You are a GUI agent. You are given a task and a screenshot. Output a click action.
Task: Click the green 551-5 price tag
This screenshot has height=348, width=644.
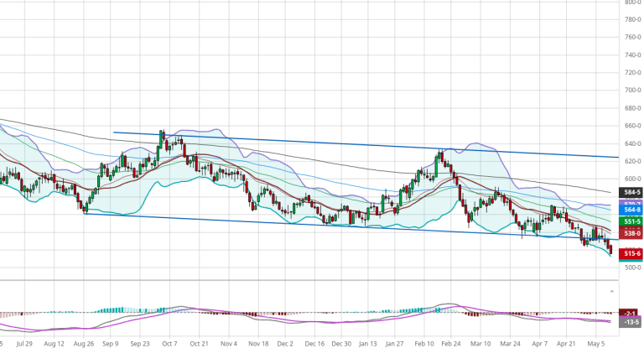[630, 221]
